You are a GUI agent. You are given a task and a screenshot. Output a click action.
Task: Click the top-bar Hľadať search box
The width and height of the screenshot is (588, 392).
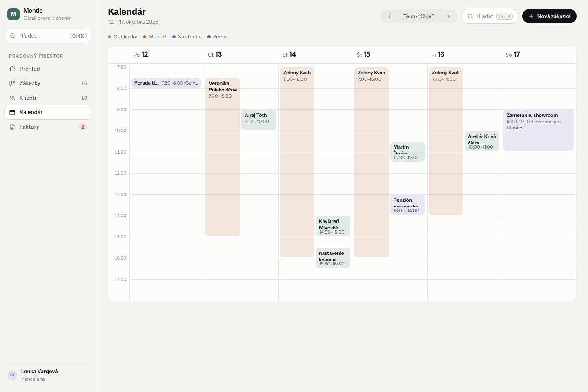[x=490, y=16]
